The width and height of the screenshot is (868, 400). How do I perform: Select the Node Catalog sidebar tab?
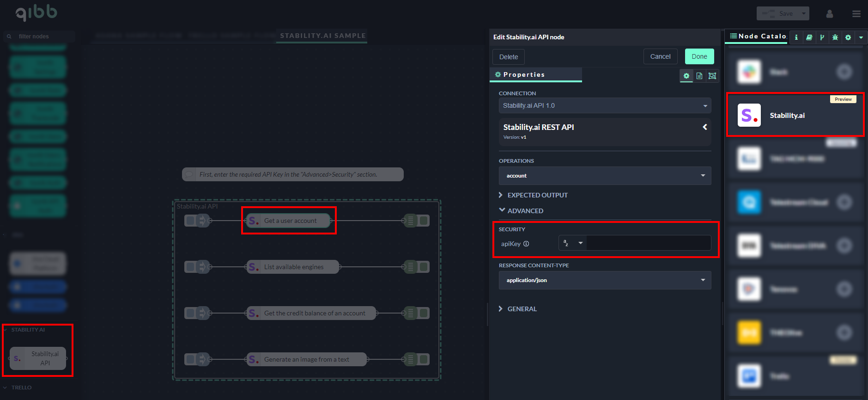tap(758, 36)
